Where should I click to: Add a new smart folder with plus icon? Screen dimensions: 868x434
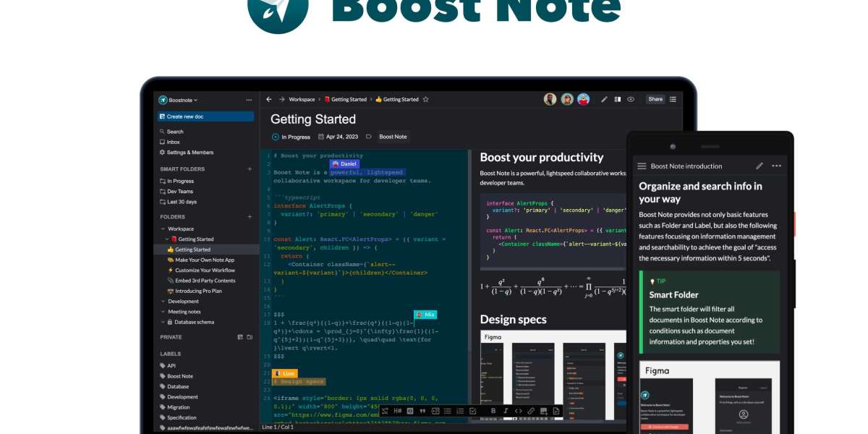pos(250,169)
